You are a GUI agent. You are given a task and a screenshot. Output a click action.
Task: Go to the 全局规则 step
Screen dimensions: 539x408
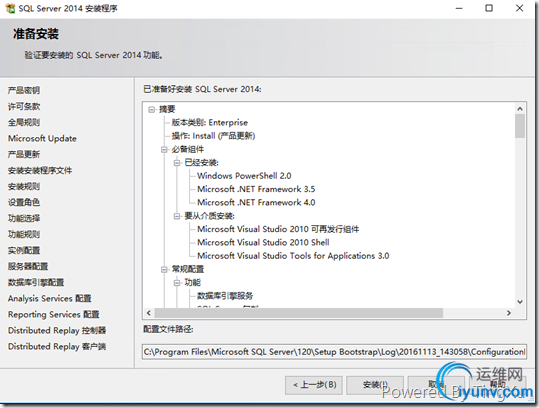coord(24,122)
